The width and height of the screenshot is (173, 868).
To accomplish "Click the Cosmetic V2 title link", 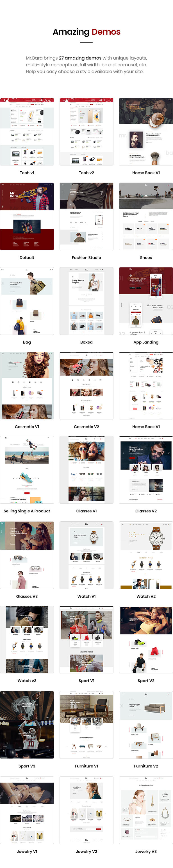I will (x=86, y=427).
